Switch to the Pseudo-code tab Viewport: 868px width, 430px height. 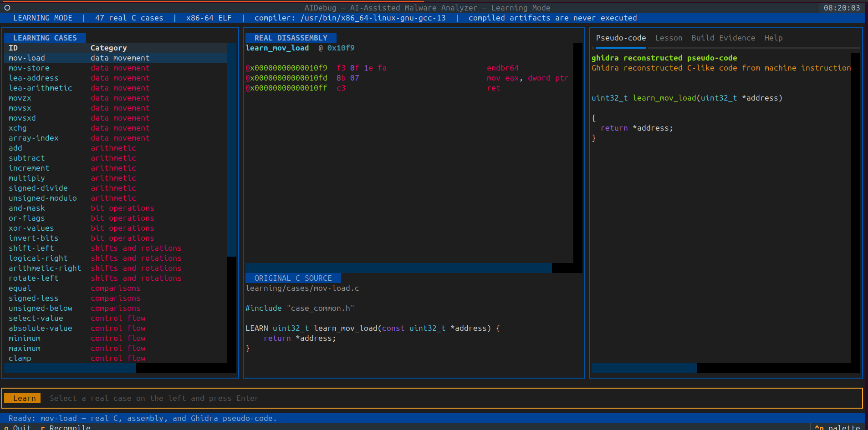click(621, 38)
